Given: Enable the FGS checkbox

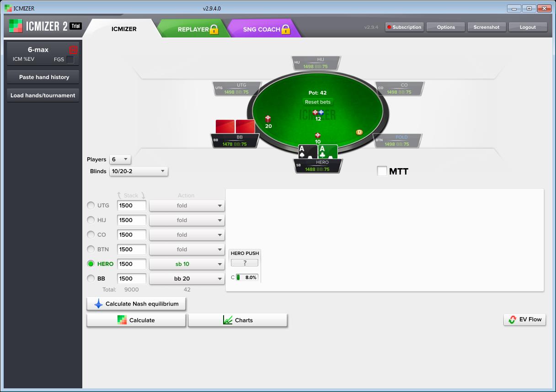Looking at the screenshot, I should click(70, 59).
